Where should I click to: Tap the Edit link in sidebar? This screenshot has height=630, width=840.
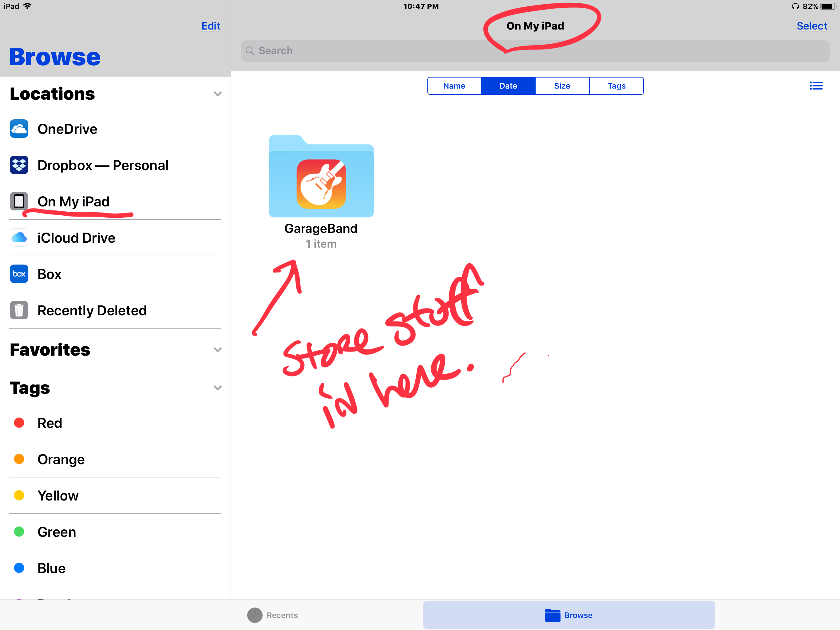click(x=210, y=26)
